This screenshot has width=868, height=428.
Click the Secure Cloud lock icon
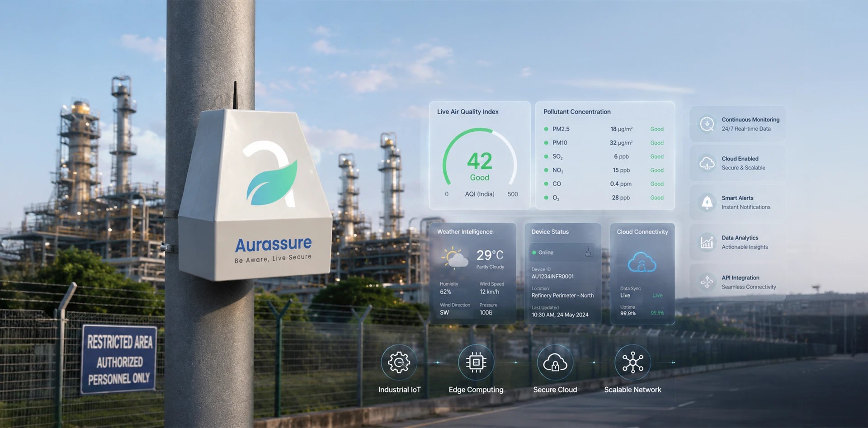555,362
